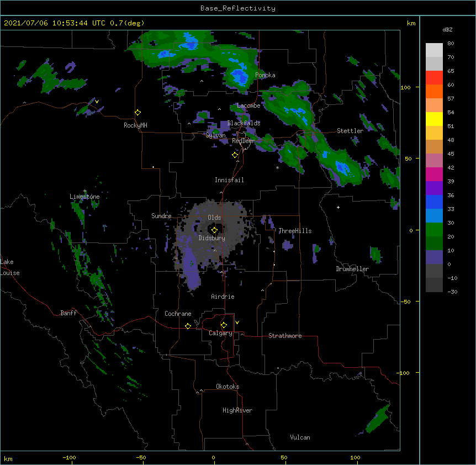476x465 pixels.
Task: Click the yellow diamond marker above RockyMH
Action: tap(138, 113)
